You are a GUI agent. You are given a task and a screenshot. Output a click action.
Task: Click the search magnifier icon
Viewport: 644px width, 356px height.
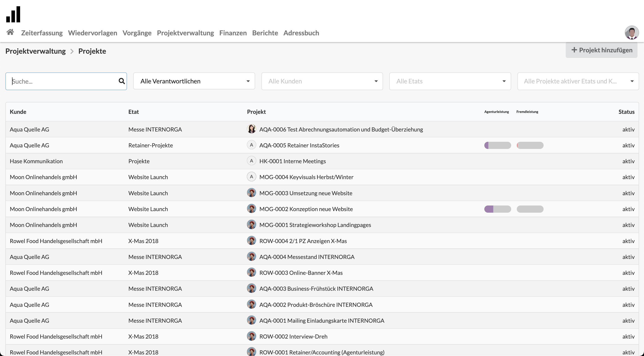coord(121,81)
